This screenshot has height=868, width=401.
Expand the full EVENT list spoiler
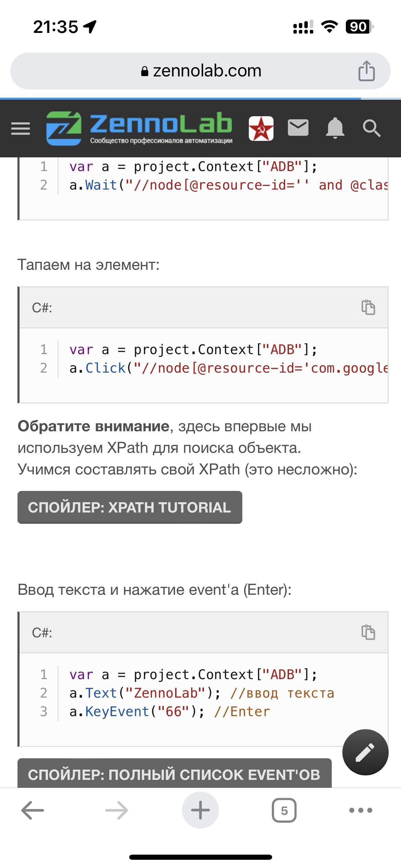174,774
